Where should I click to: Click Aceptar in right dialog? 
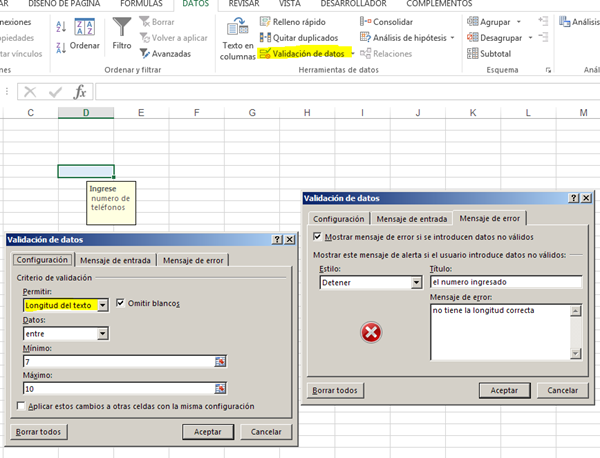pos(504,390)
